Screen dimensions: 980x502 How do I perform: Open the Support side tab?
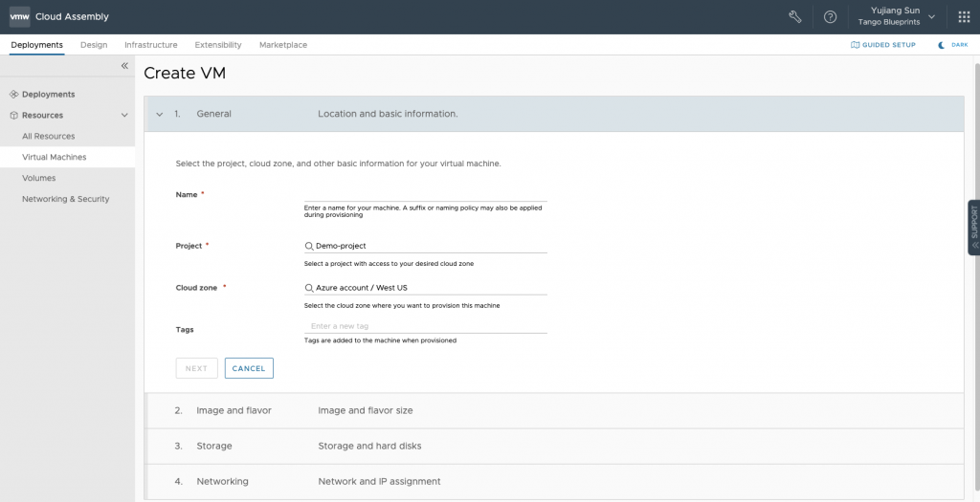(973, 228)
